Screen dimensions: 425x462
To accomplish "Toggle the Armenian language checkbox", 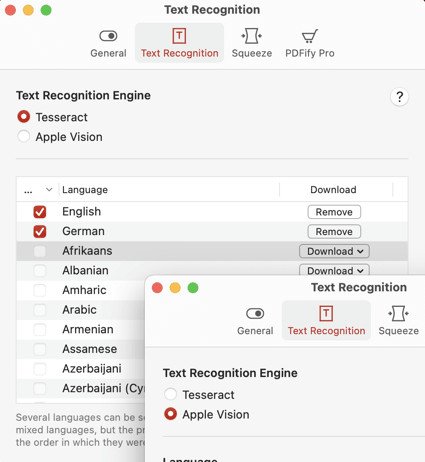I will coord(40,330).
